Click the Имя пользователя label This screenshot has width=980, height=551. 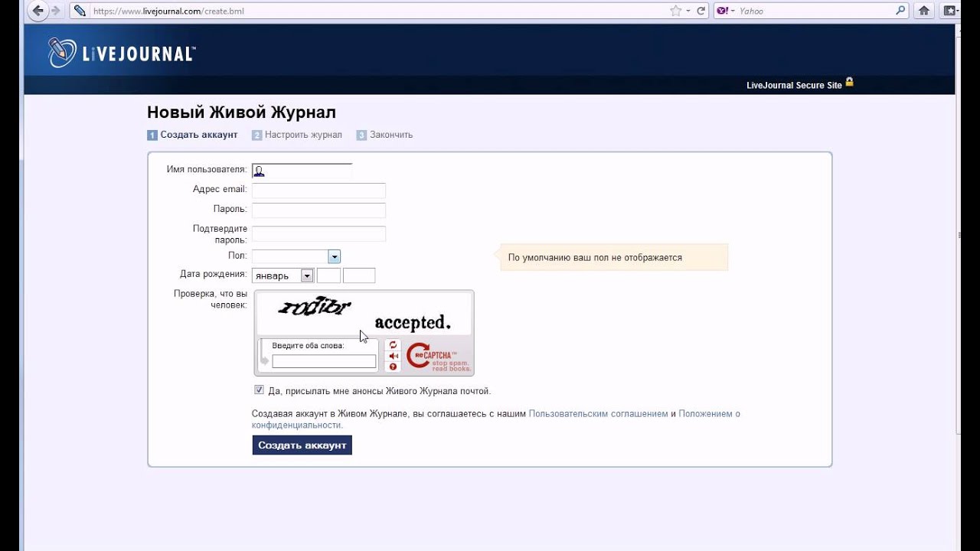[x=207, y=169]
